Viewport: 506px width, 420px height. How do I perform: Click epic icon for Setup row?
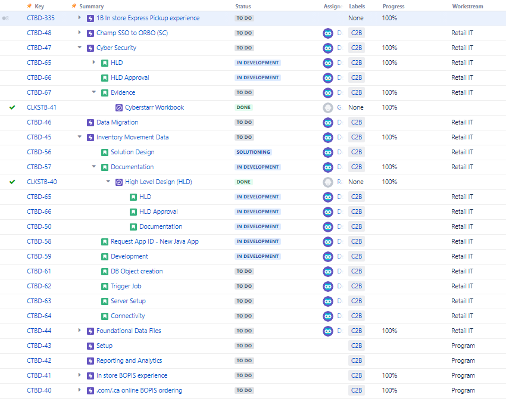90,346
